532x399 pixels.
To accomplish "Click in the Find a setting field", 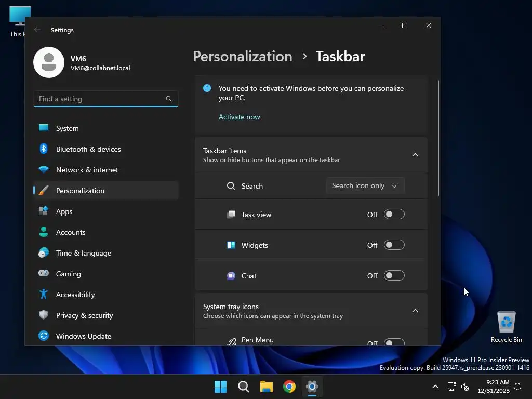I will click(106, 99).
